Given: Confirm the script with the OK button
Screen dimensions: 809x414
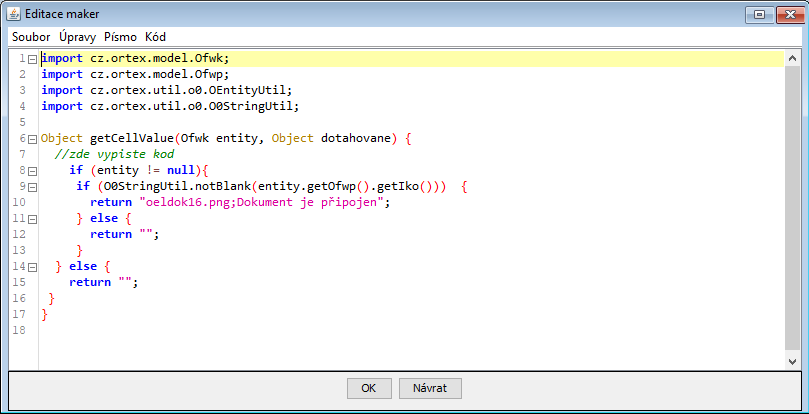Looking at the screenshot, I should 368,388.
